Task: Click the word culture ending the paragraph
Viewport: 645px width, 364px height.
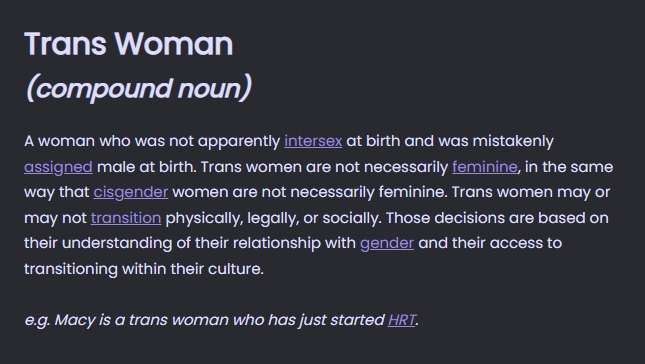Action: [236, 269]
